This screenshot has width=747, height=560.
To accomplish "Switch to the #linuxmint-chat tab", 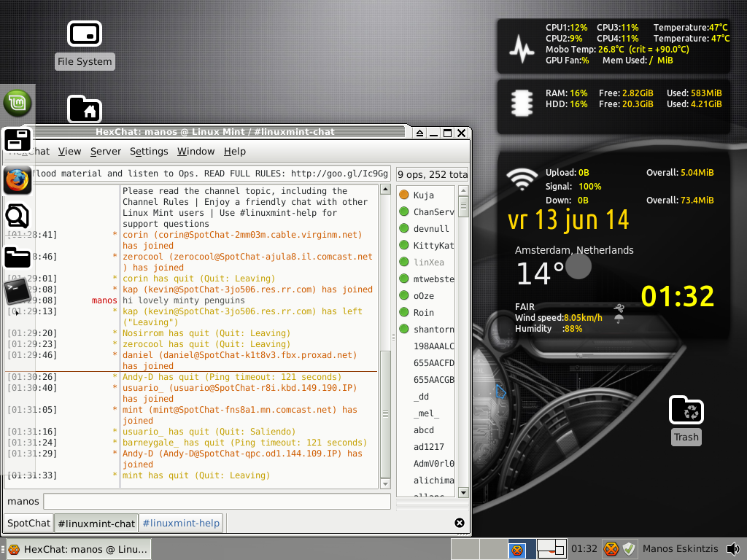I will (x=96, y=524).
